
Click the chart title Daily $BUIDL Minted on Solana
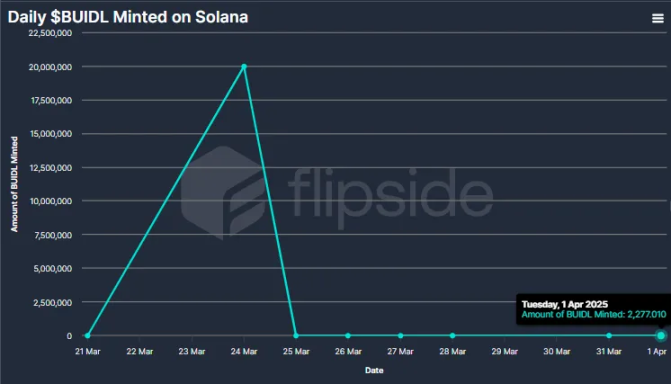(128, 17)
